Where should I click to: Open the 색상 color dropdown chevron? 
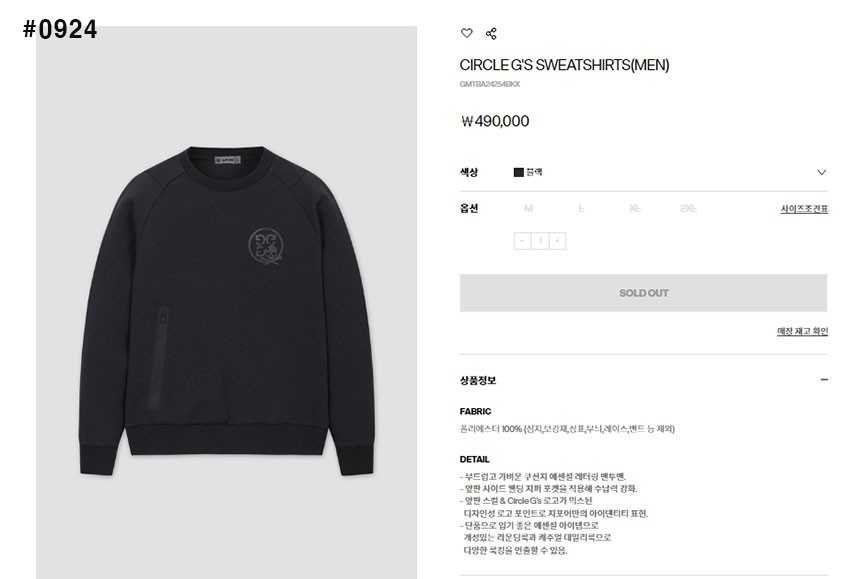click(821, 172)
